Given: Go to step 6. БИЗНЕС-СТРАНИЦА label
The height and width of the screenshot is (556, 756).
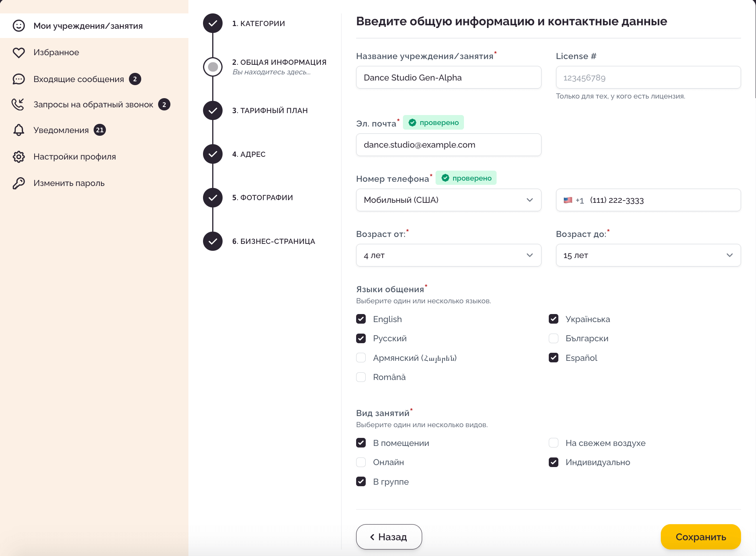Looking at the screenshot, I should 274,241.
